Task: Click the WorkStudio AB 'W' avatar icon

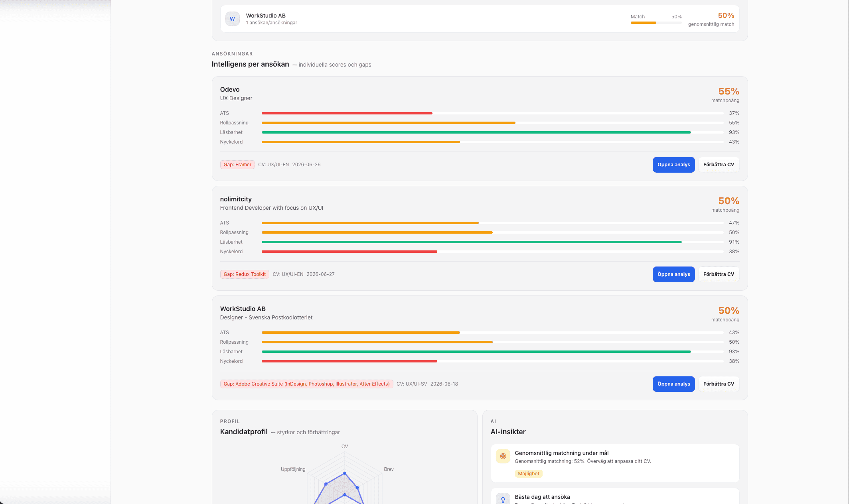Action: (232, 19)
